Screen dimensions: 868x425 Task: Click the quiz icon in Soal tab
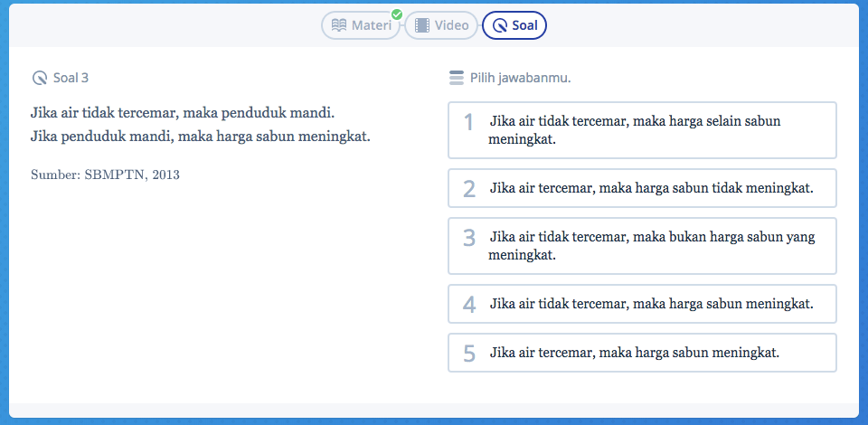499,25
